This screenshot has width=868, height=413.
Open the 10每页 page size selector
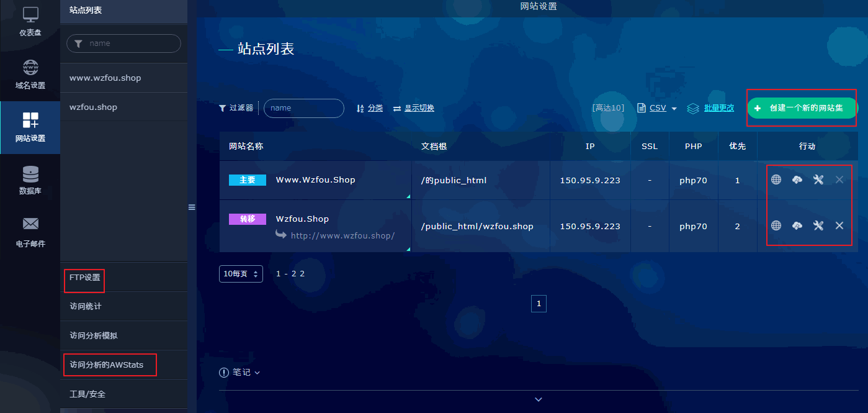pos(241,274)
